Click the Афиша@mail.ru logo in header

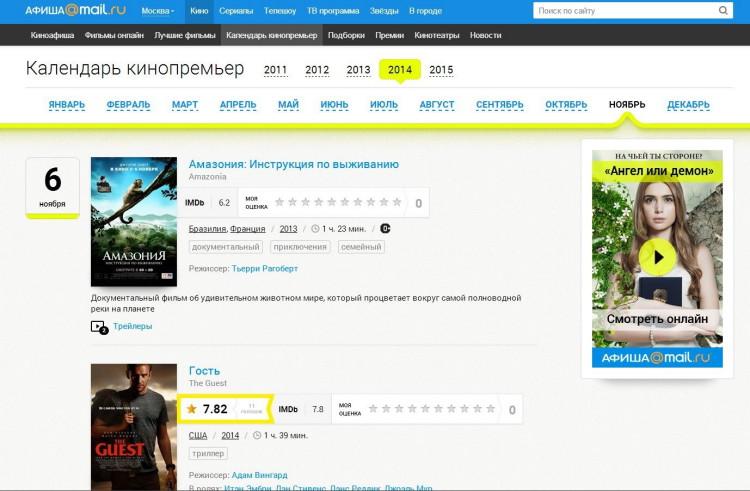pyautogui.click(x=77, y=11)
